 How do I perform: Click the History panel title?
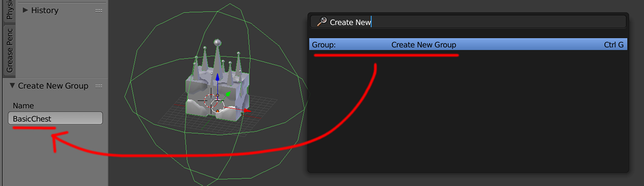click(x=45, y=10)
